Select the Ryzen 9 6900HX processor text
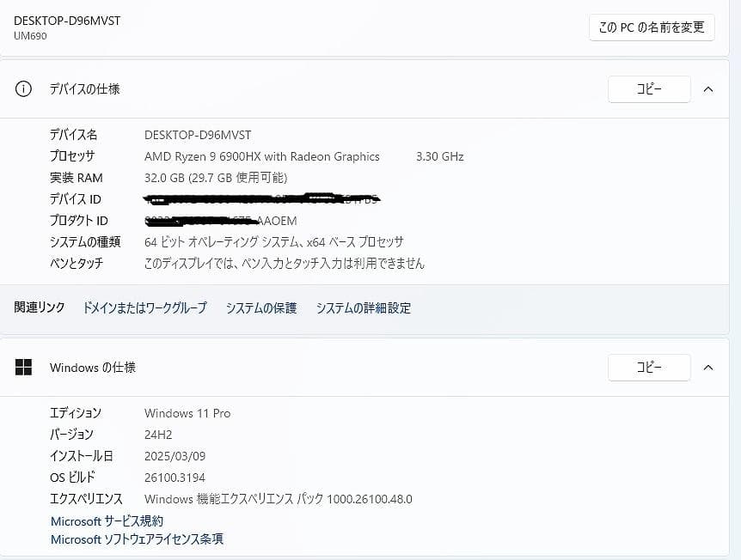 pyautogui.click(x=262, y=156)
